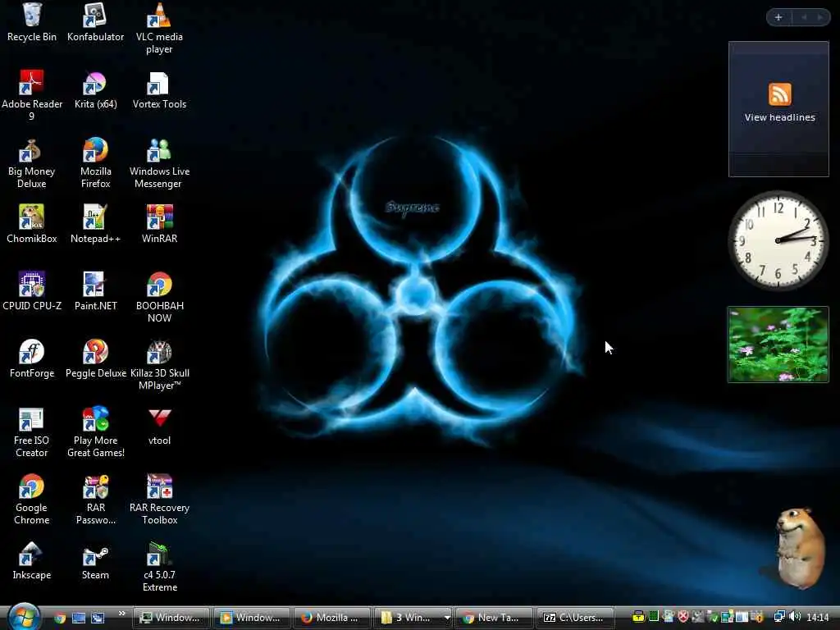Click the 14:14 taskbar clock

pos(818,618)
